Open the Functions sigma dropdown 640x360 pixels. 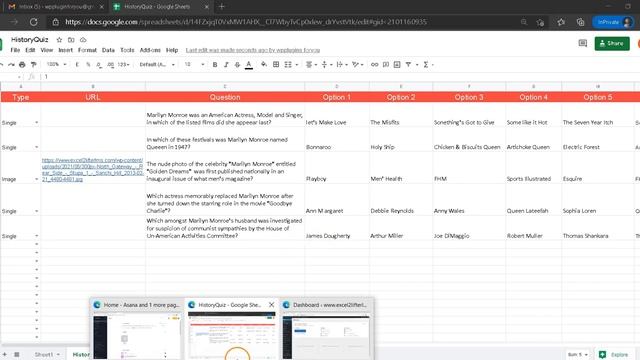click(x=428, y=64)
